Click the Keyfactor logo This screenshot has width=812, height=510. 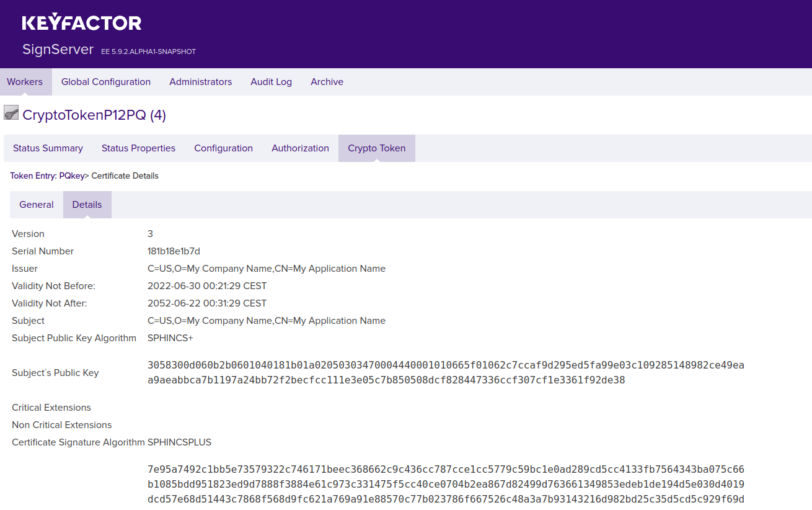[82, 22]
